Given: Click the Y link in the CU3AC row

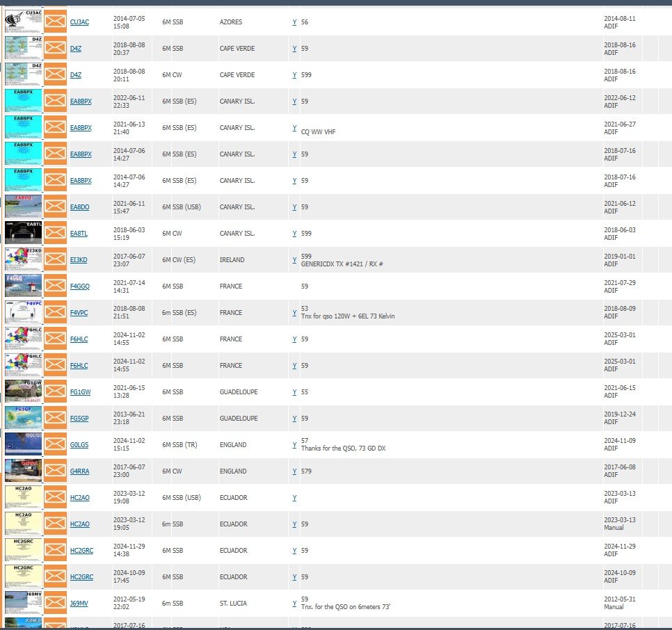Looking at the screenshot, I should [294, 22].
